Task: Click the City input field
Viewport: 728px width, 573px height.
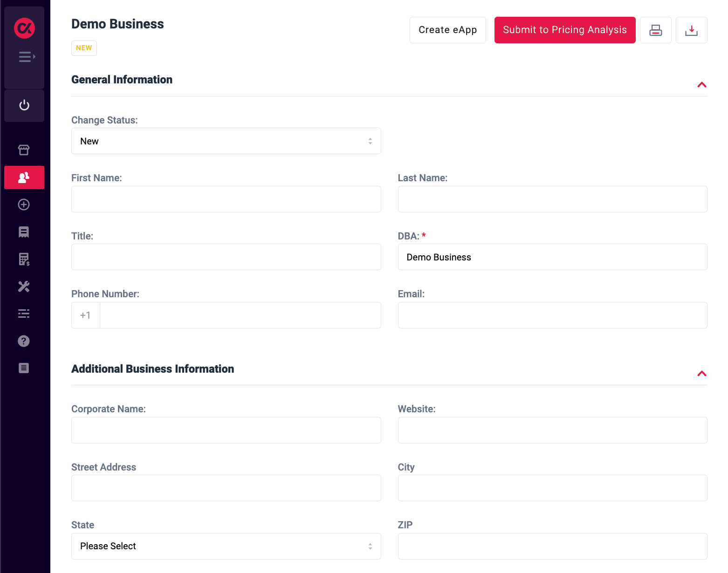Action: (553, 488)
